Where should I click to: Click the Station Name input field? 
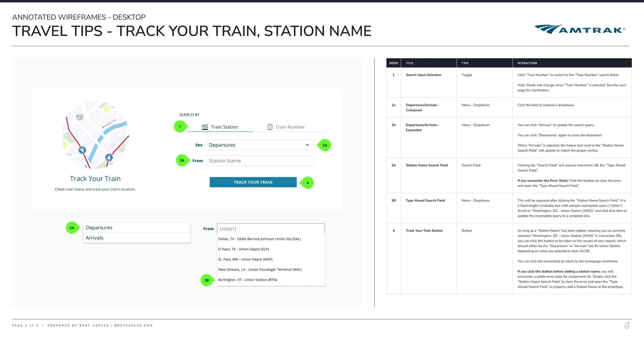[260, 161]
